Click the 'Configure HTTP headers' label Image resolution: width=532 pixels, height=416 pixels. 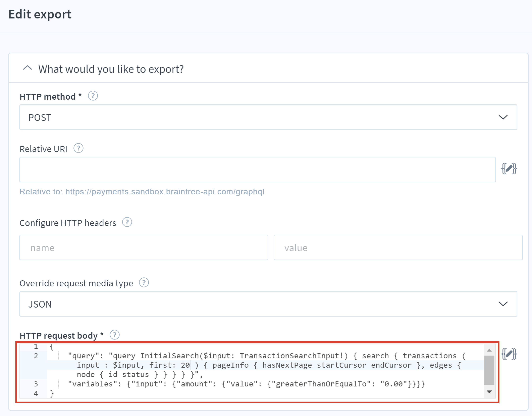[68, 223]
